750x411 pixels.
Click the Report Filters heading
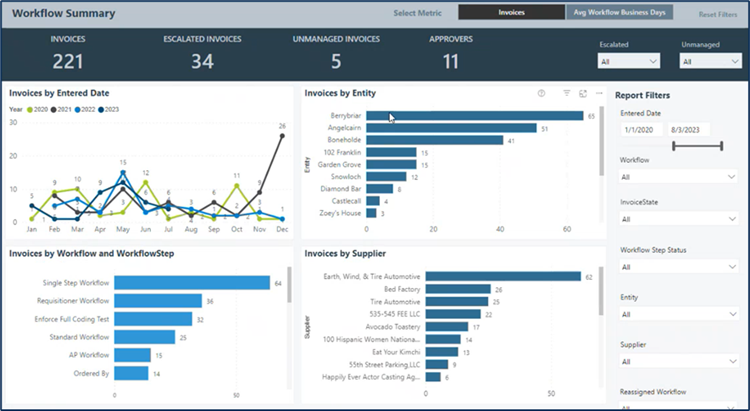(x=642, y=95)
